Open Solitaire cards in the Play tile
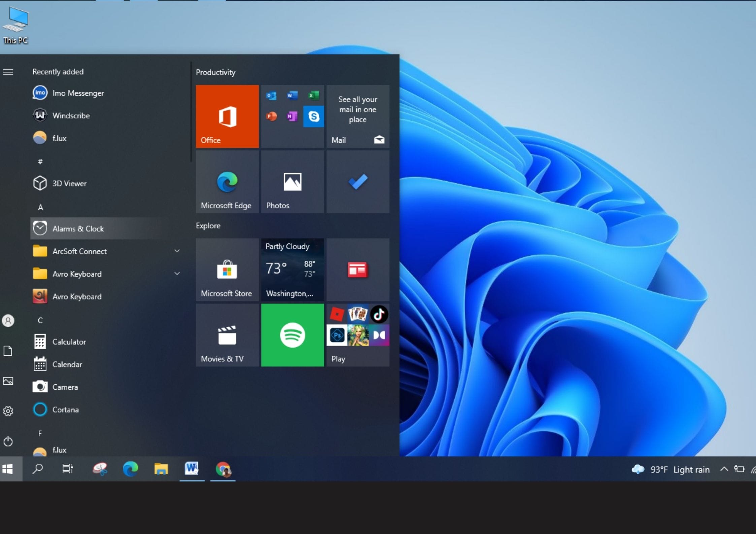Screen dimensions: 756x534 pyautogui.click(x=358, y=314)
